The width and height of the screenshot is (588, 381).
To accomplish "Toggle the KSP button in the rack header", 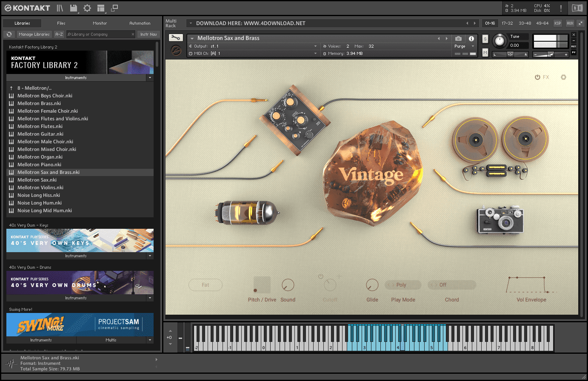I will click(557, 23).
